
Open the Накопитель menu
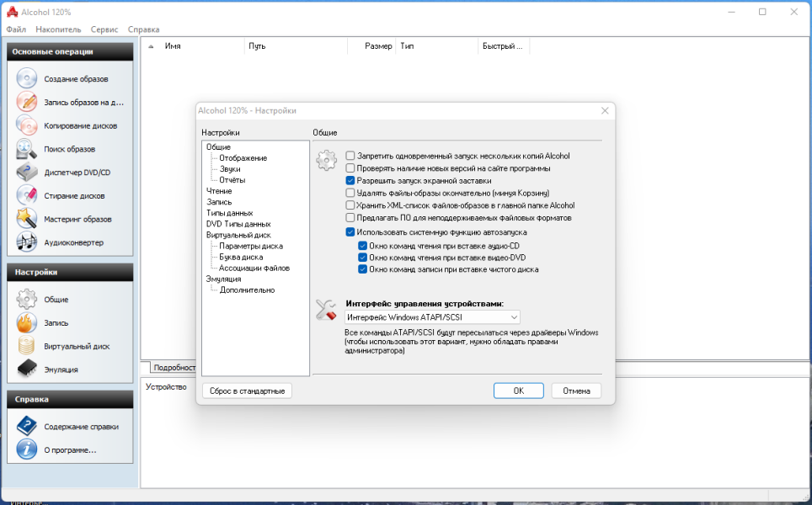click(x=58, y=29)
